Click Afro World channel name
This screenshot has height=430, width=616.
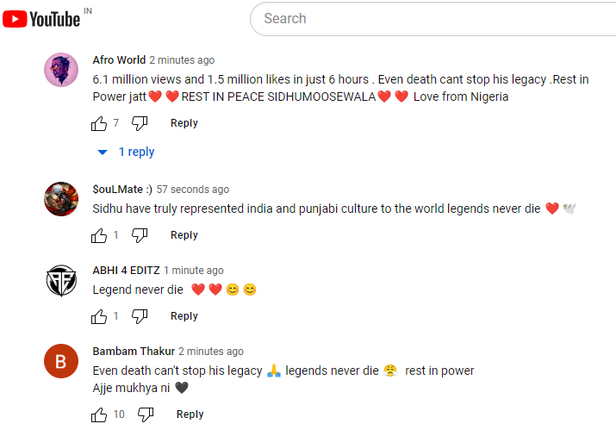(119, 60)
